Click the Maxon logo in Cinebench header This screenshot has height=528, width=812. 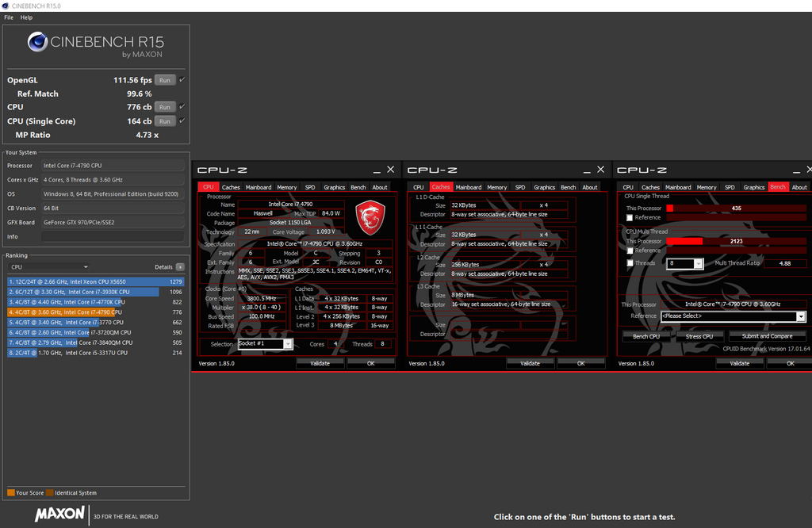(37, 42)
